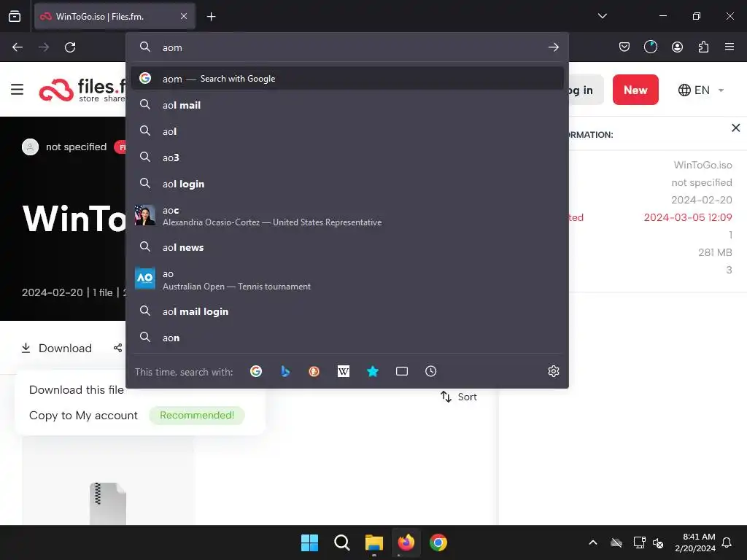The image size is (747, 560).
Task: Search history with the clock icon
Action: (x=430, y=371)
